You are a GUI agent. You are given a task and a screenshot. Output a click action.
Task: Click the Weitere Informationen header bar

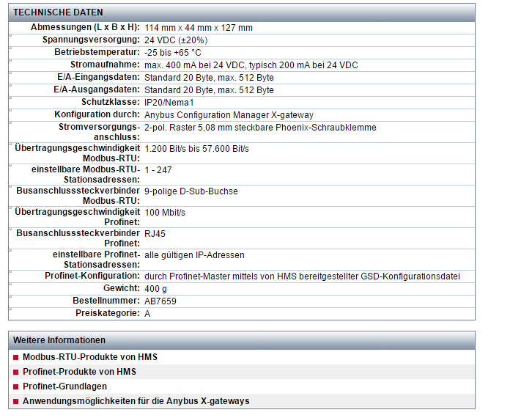coord(242,340)
